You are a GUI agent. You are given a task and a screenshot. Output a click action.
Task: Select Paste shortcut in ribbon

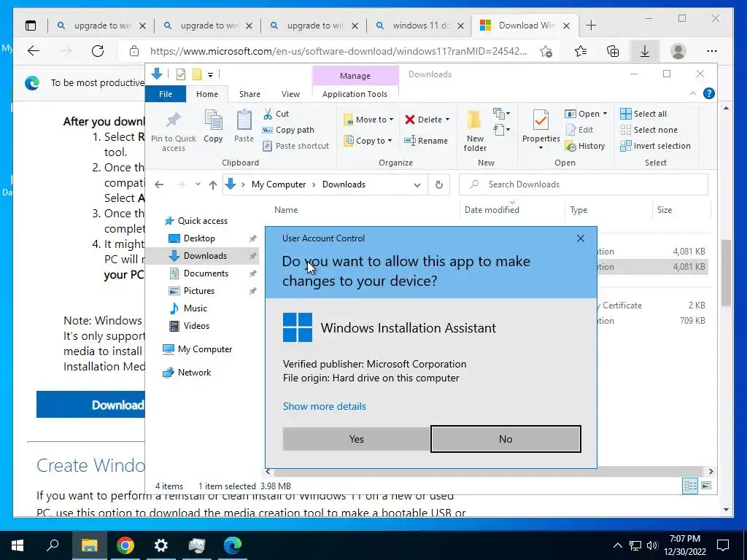point(296,146)
